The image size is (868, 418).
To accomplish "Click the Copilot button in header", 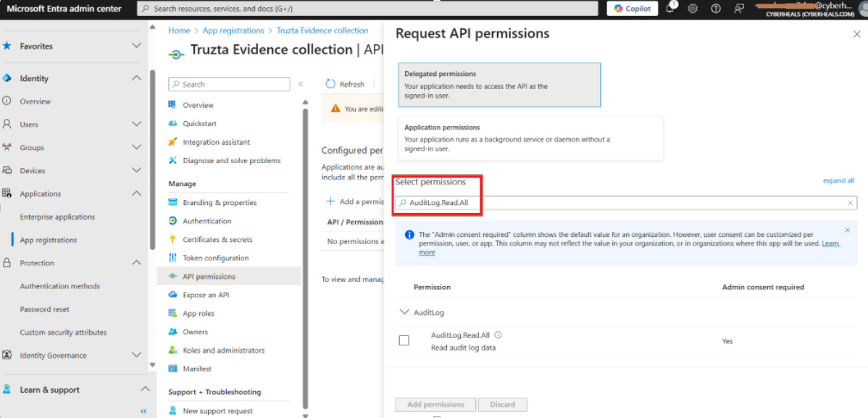I will click(x=633, y=8).
